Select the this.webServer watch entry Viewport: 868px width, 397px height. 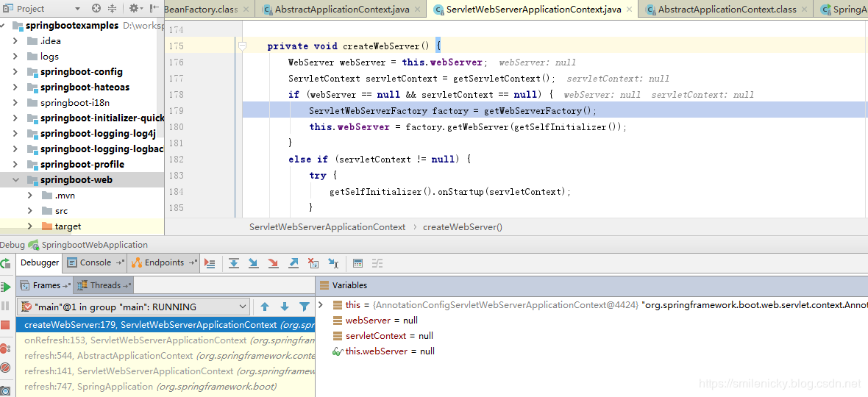pyautogui.click(x=383, y=351)
